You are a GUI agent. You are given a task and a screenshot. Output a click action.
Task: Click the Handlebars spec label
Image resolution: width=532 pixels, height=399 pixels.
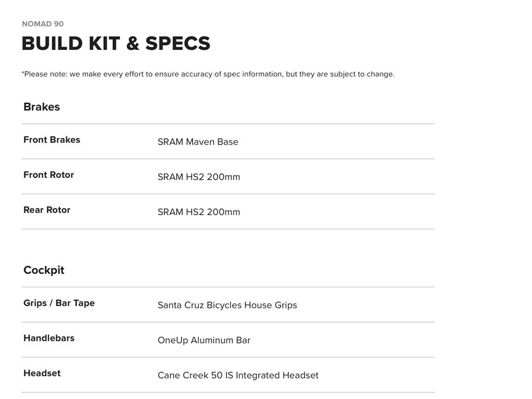[49, 338]
